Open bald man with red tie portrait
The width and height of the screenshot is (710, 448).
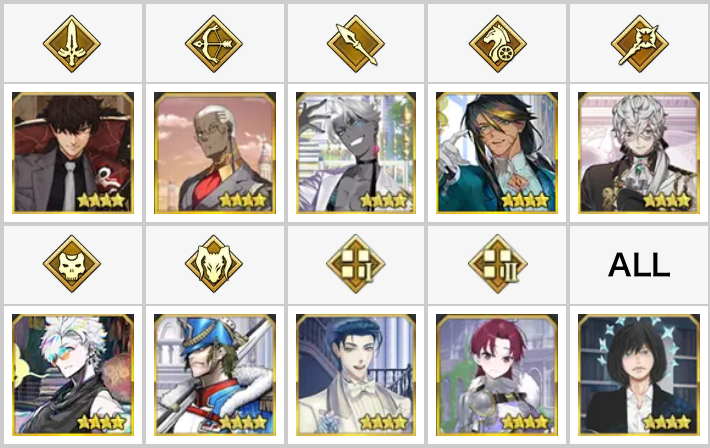[x=215, y=153]
